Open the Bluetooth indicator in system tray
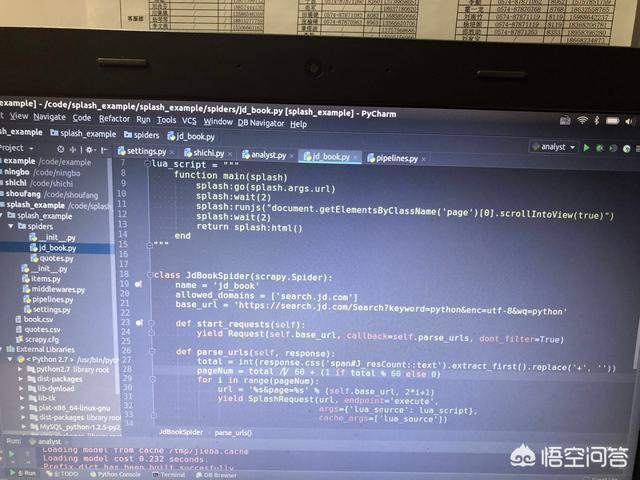640x480 pixels. click(x=596, y=120)
